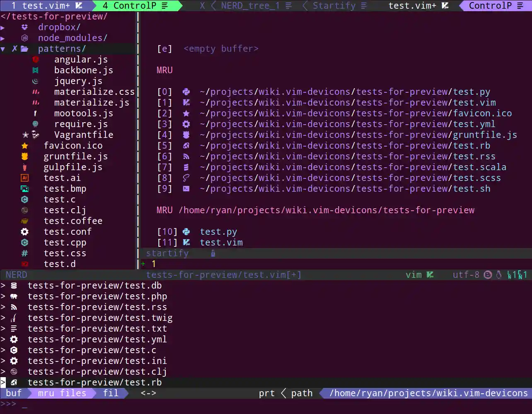Click the jQuery icon in NERDTree
This screenshot has width=532, height=414.
[36, 81]
